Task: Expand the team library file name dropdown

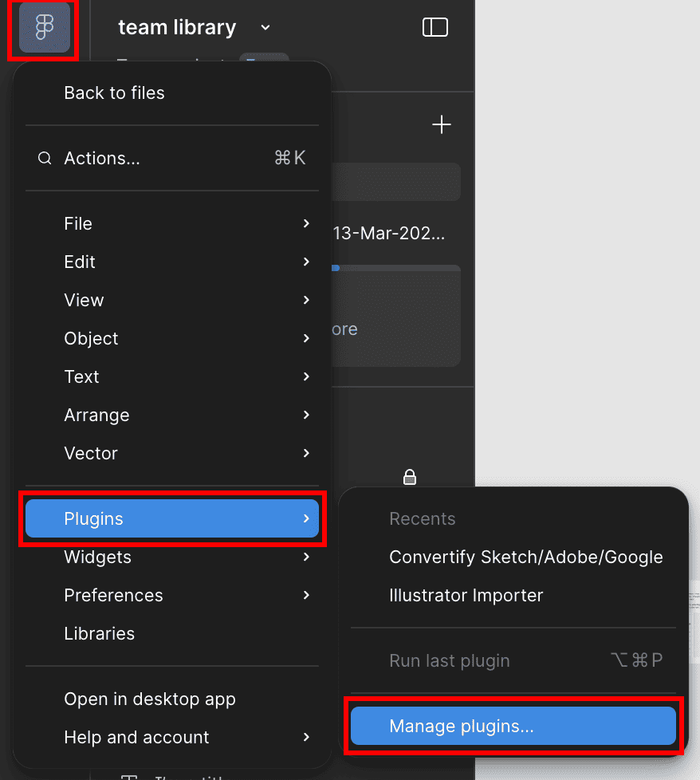Action: pyautogui.click(x=265, y=28)
